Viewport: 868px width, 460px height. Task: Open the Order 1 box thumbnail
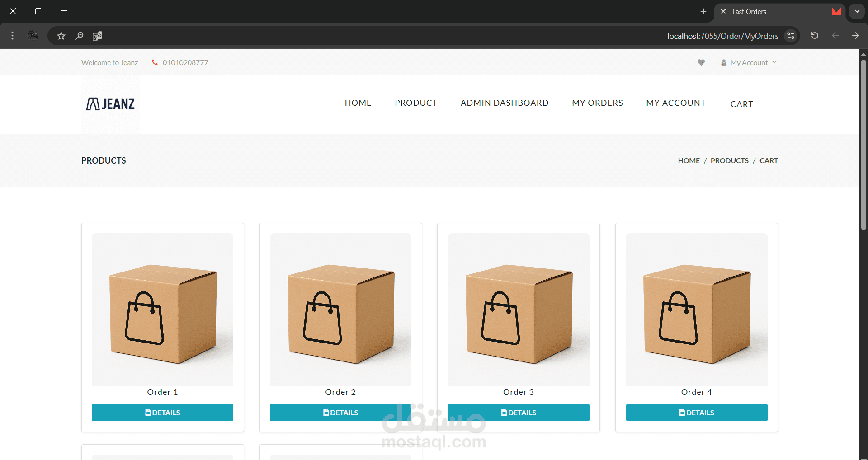[x=162, y=310]
